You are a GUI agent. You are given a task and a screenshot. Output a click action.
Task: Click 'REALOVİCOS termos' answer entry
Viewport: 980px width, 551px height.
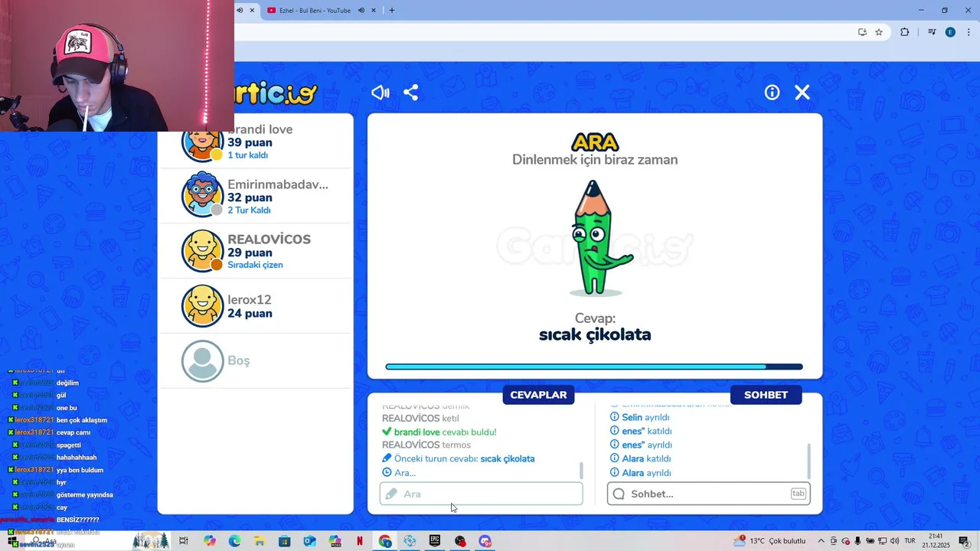426,445
